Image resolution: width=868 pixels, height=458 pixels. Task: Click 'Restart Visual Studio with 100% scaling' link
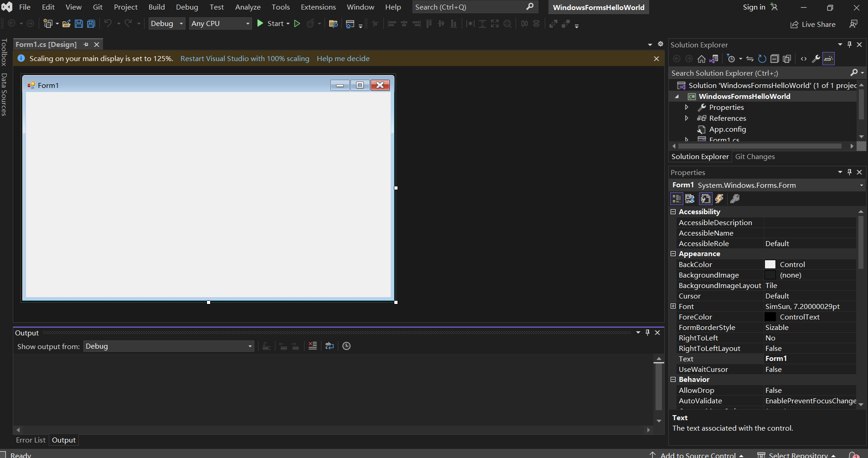click(x=245, y=58)
